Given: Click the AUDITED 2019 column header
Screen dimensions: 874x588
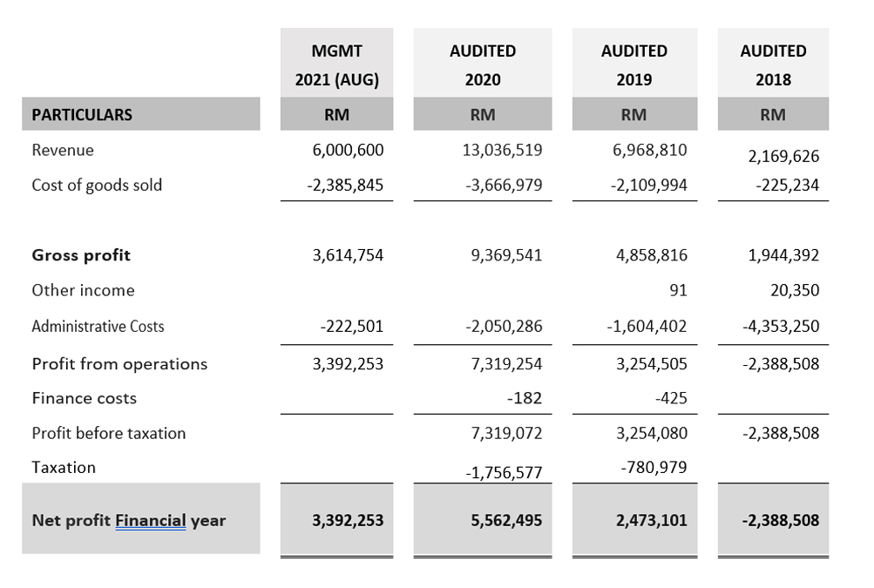Looking at the screenshot, I should point(634,65).
